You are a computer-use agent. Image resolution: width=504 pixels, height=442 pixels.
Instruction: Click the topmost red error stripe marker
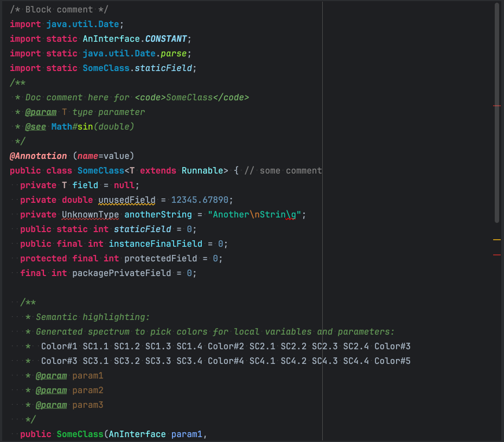pos(496,106)
